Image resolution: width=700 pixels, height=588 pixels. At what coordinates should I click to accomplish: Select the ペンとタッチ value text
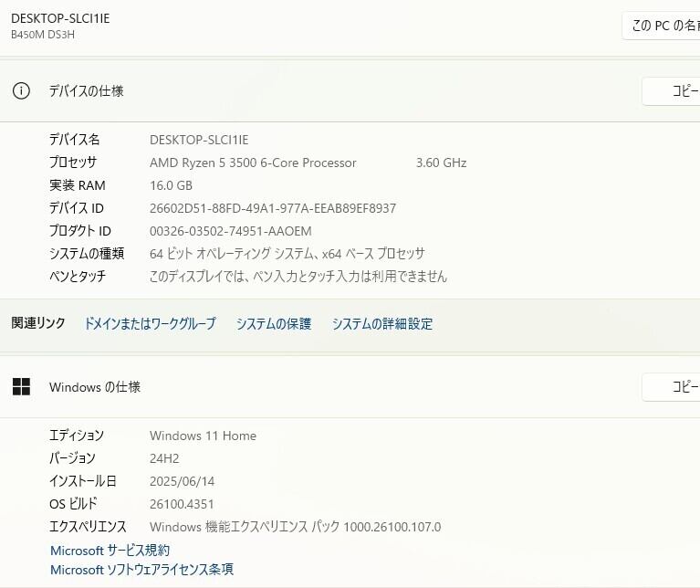click(x=298, y=277)
